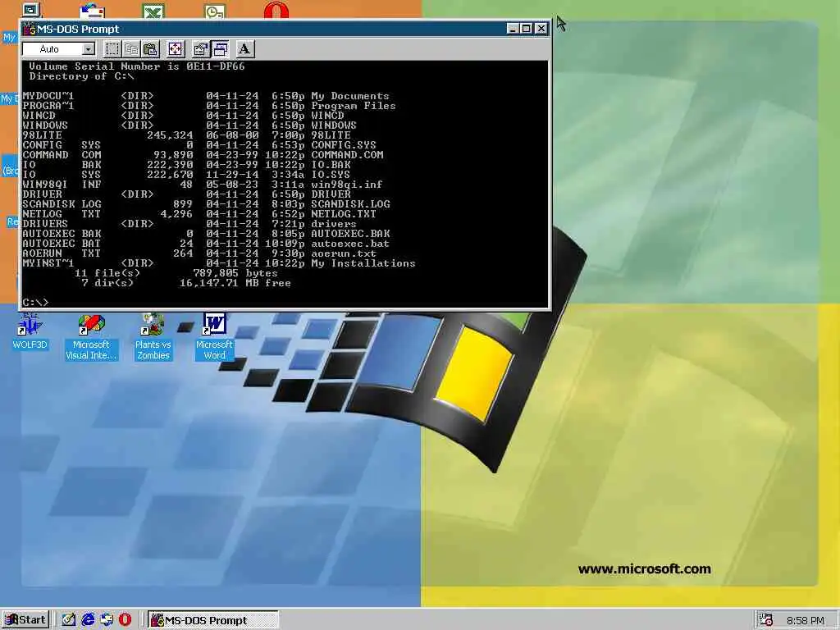Viewport: 840px width, 630px height.
Task: Click the www.microsoft.com wallpaper text
Action: pos(645,569)
